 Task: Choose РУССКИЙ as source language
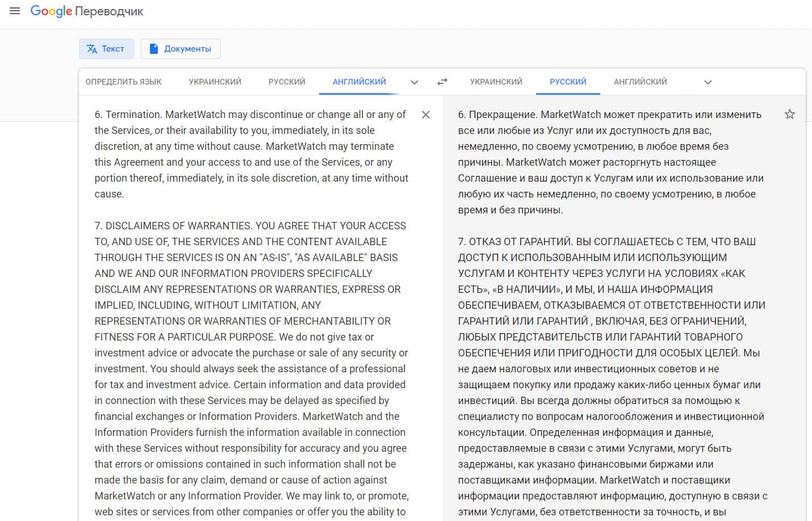coord(287,82)
